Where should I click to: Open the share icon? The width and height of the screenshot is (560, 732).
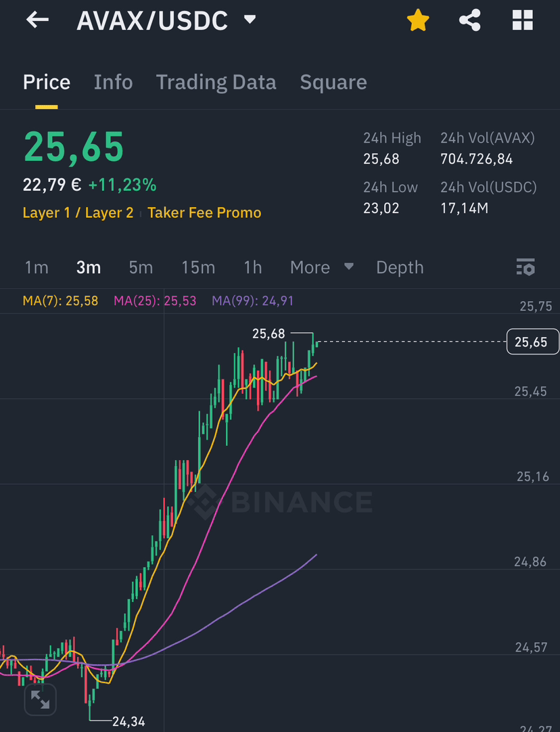(470, 20)
